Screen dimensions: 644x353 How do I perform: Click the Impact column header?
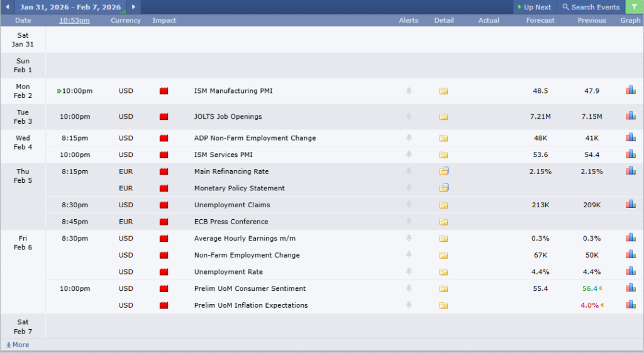164,20
